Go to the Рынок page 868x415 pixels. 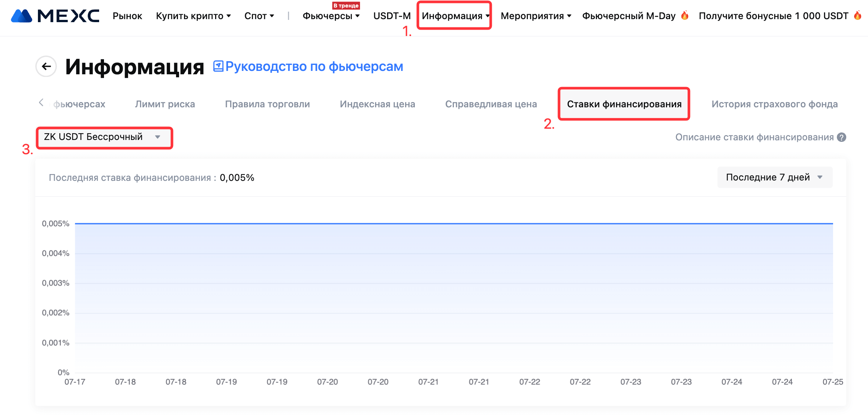pyautogui.click(x=127, y=16)
